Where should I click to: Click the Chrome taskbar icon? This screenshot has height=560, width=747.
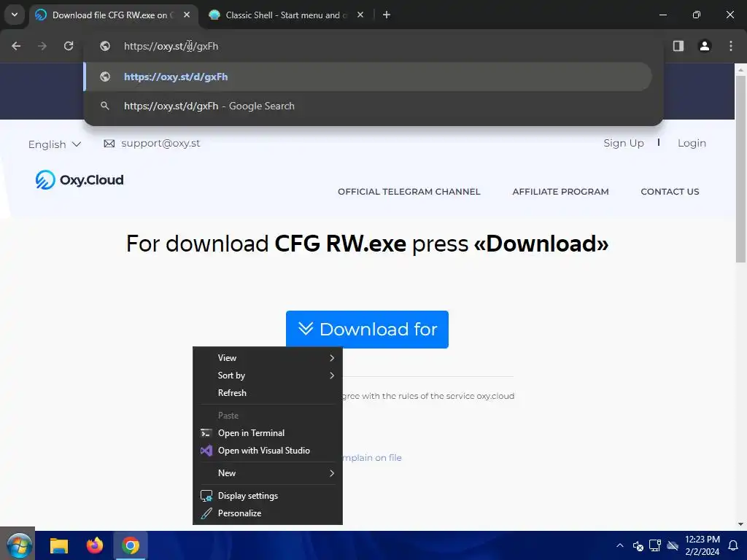click(x=130, y=545)
